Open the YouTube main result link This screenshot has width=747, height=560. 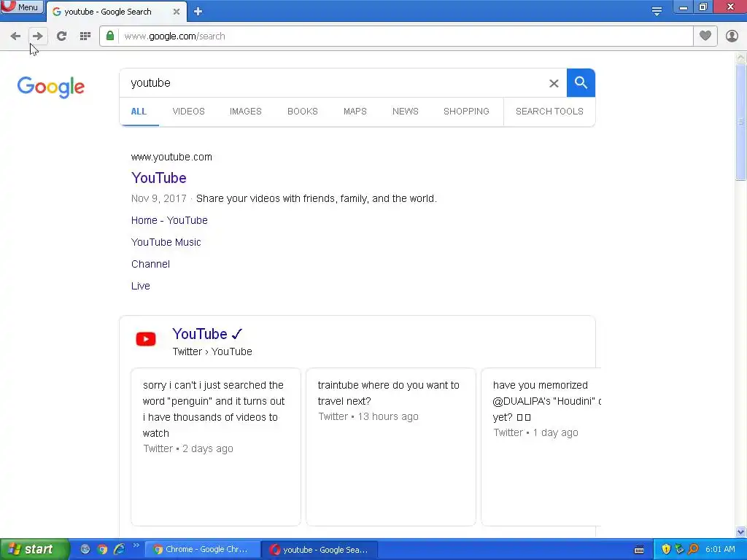[158, 178]
